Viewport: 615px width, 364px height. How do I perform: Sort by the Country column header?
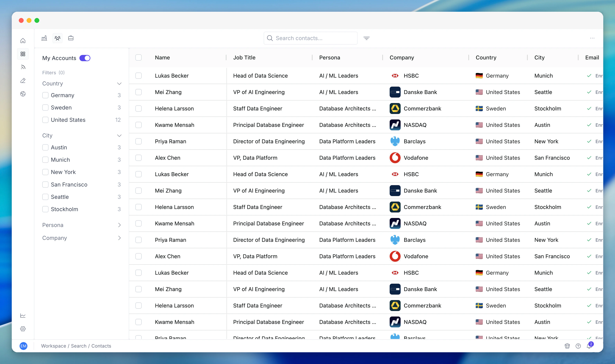pos(486,57)
